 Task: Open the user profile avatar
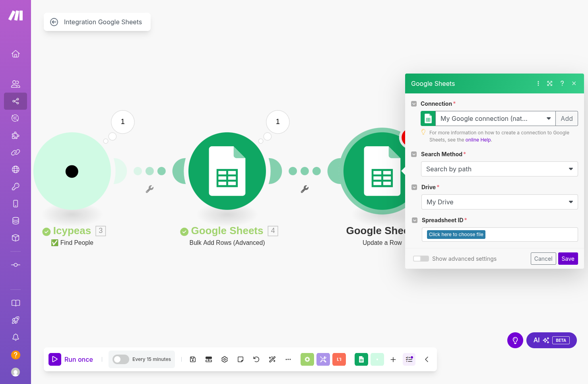tap(16, 372)
